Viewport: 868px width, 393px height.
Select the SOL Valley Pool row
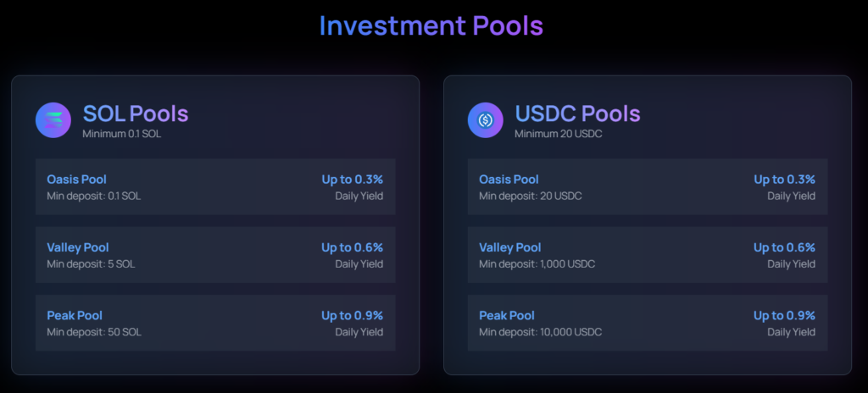click(x=215, y=255)
